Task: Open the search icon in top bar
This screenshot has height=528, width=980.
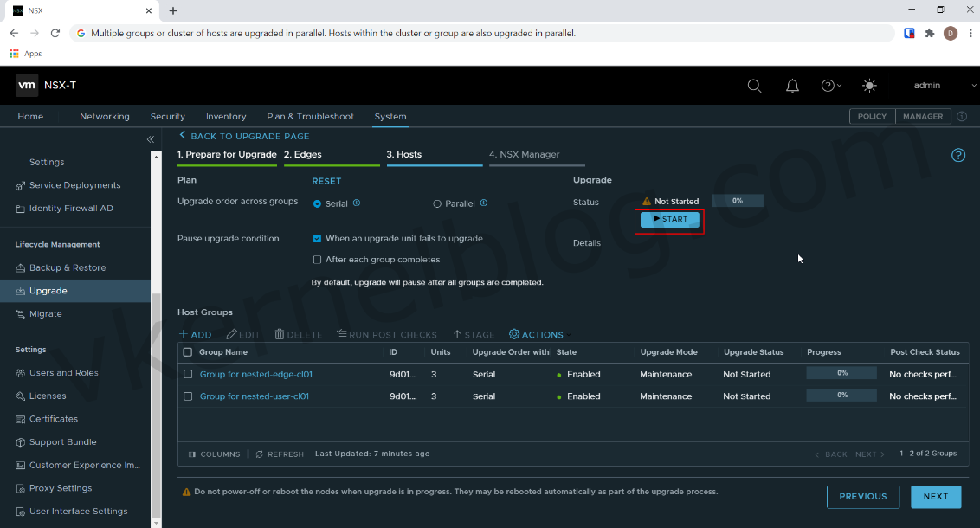Action: 754,85
